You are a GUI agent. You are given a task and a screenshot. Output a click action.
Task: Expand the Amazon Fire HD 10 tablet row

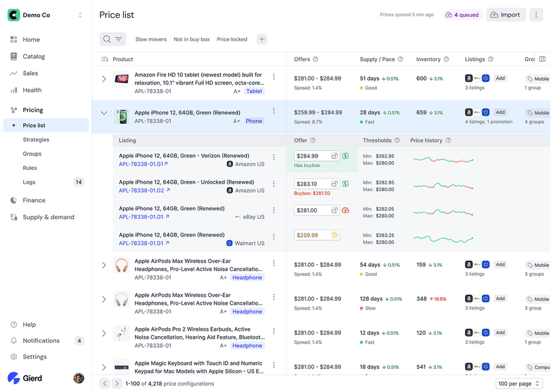pyautogui.click(x=104, y=79)
